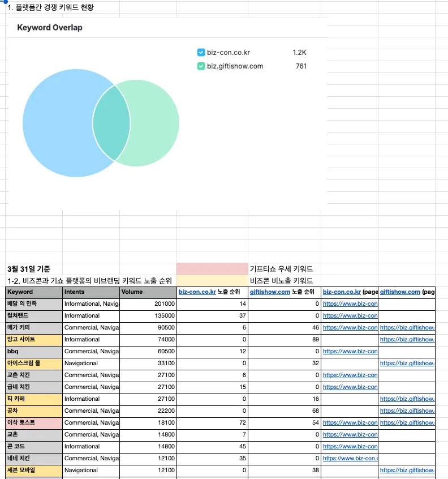Select the Navigational intent cell for 아이스크림 몰
Screen dimensions: 448x479
pyautogui.click(x=91, y=364)
